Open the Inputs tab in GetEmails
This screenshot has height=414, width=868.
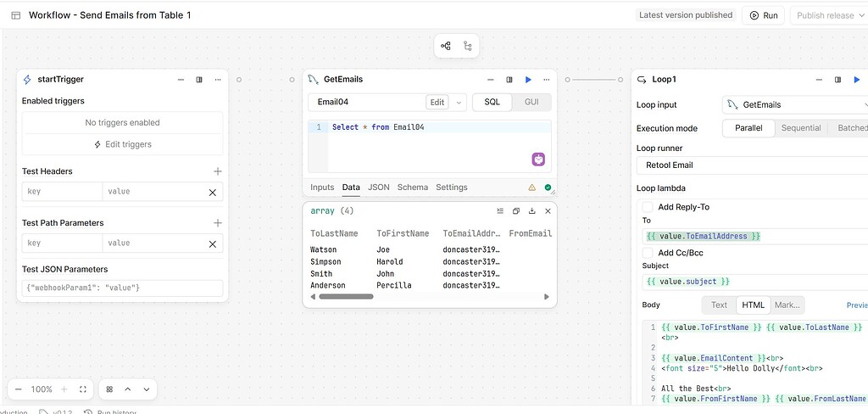point(322,187)
